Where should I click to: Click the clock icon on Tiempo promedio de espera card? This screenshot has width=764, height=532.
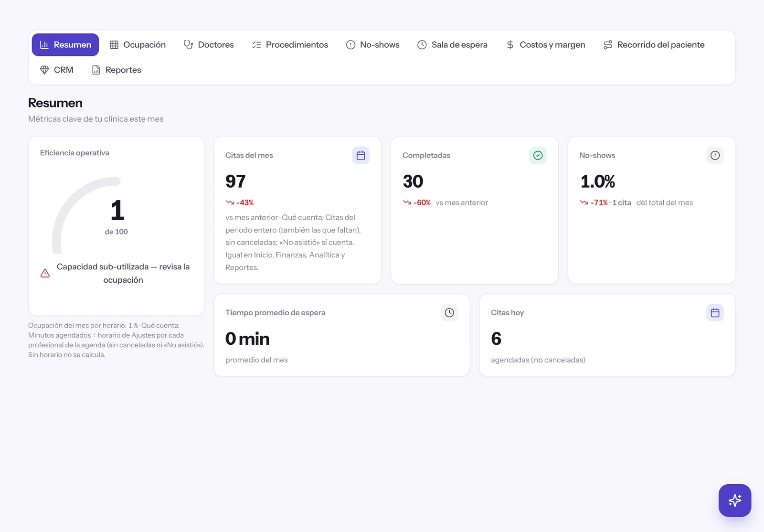pos(449,312)
